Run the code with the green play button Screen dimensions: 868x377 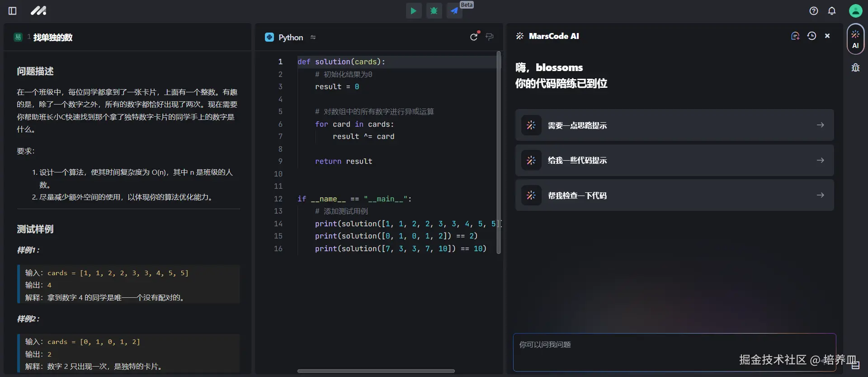tap(413, 11)
